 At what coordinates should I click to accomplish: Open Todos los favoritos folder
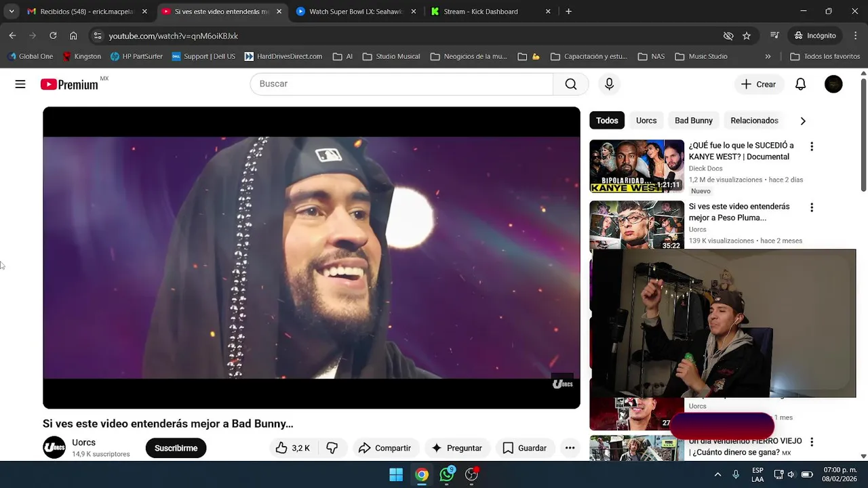coord(825,56)
